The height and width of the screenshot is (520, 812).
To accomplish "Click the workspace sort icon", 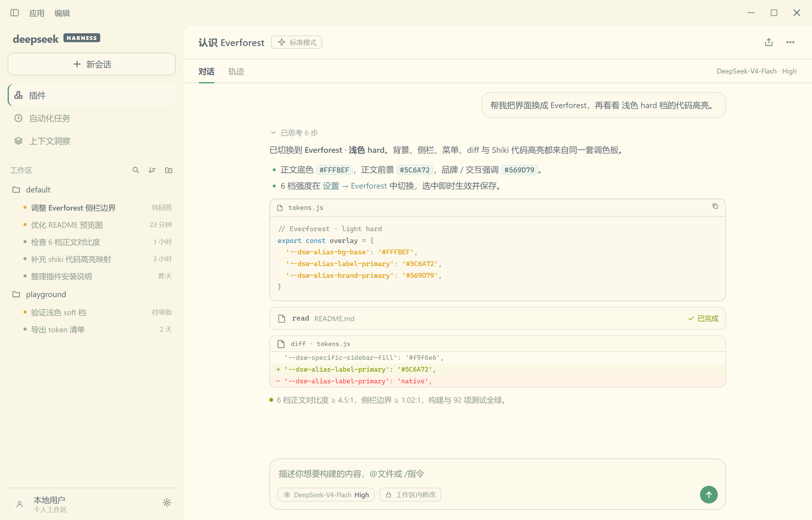I will pos(152,170).
